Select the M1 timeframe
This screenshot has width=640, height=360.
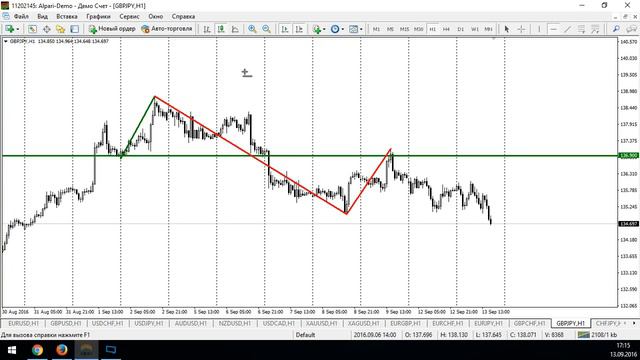point(376,29)
